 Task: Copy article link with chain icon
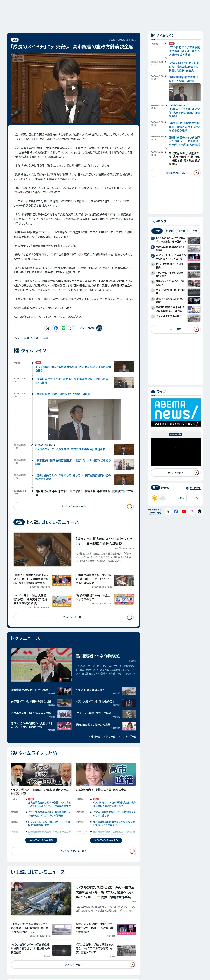(x=71, y=328)
